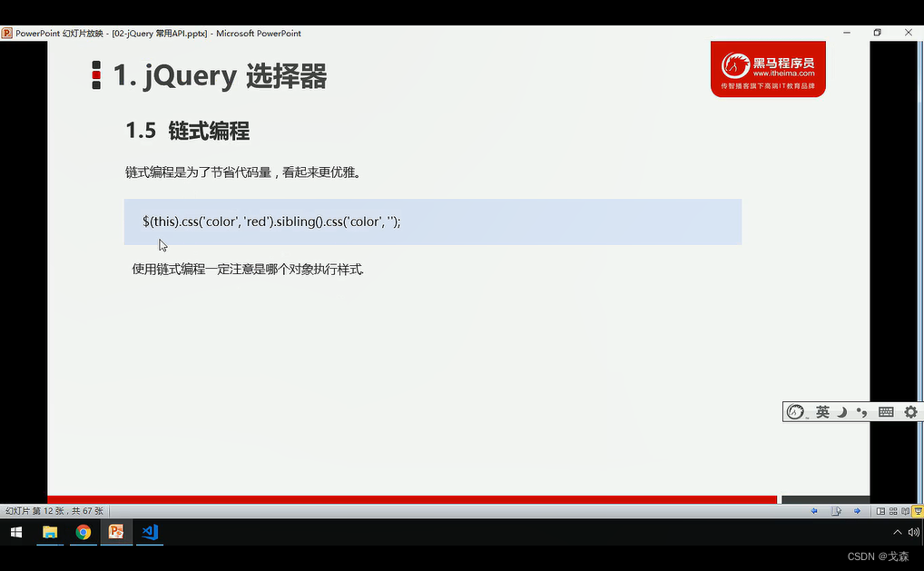Screen dimensions: 924x571
Task: Go to previous slide with blue left arrow
Action: click(x=814, y=511)
